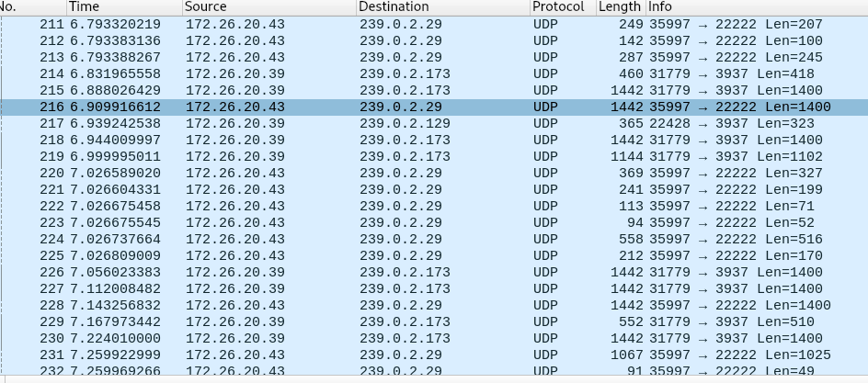The image size is (868, 383).
Task: Sort by the Protocol column header
Action: coord(562,6)
